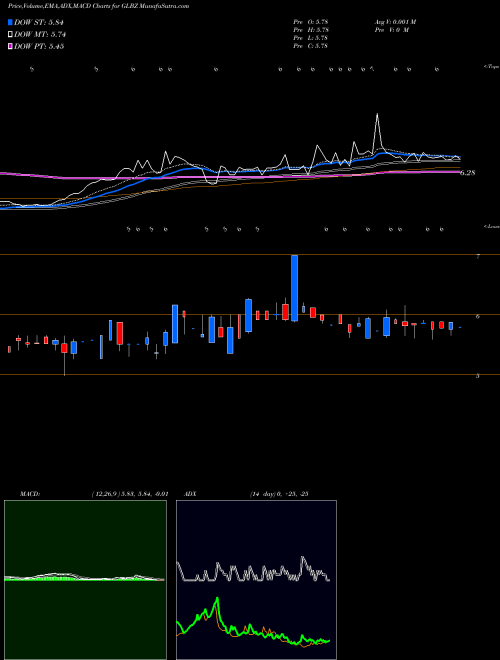This screenshot has width=500, height=660.
Task: Click the ADX label above the indicator panel
Action: coord(190,494)
